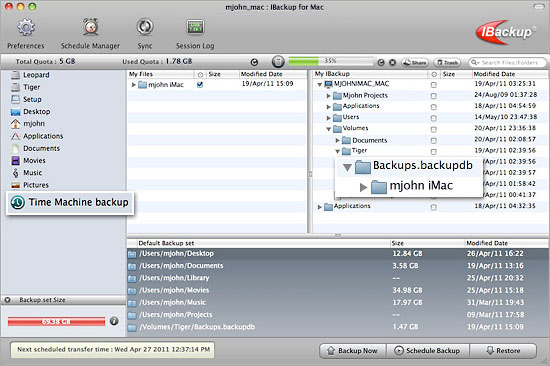Sort by Size in My Files pane
550x366 pixels.
tap(222, 74)
